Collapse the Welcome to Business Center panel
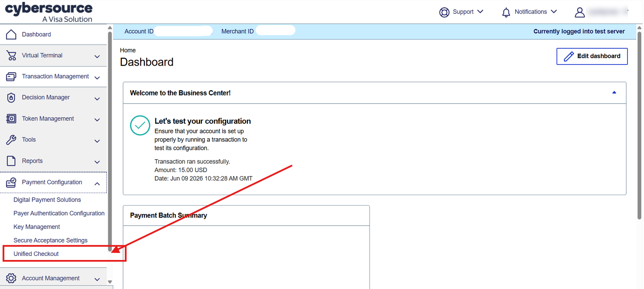Image resolution: width=644 pixels, height=289 pixels. [614, 92]
